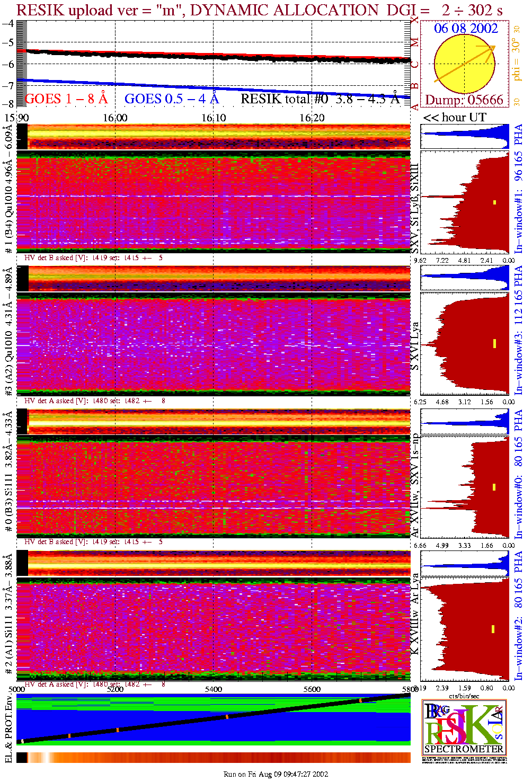Select the 16:10 time axis tick label

(214, 118)
